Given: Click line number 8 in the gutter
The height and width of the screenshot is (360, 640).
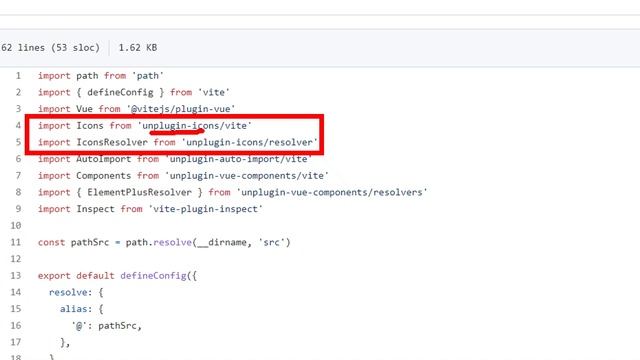Looking at the screenshot, I should (x=18, y=192).
